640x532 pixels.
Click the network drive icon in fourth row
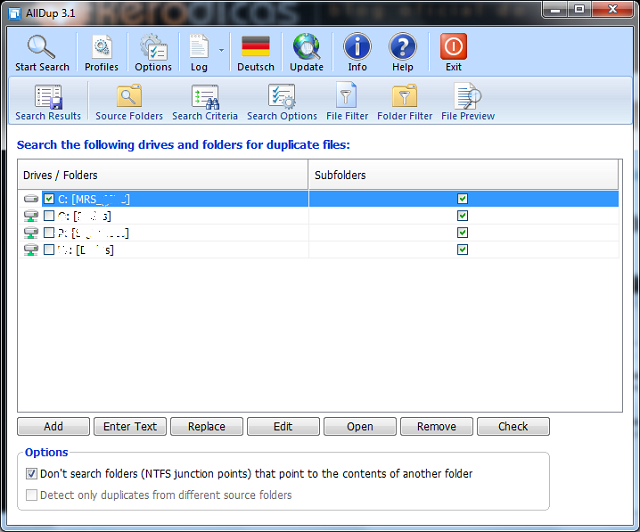point(31,249)
